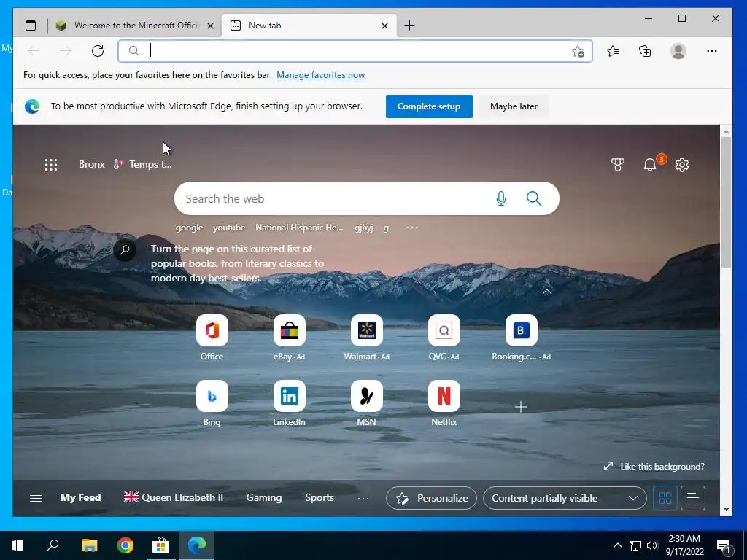Select the New tab tab
The width and height of the screenshot is (747, 560).
click(x=309, y=26)
